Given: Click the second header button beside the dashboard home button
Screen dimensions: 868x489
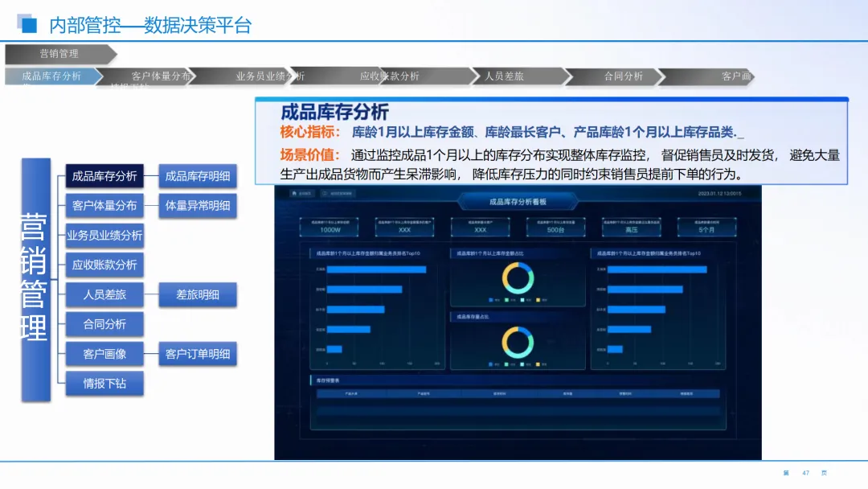Looking at the screenshot, I should pyautogui.click(x=338, y=193).
